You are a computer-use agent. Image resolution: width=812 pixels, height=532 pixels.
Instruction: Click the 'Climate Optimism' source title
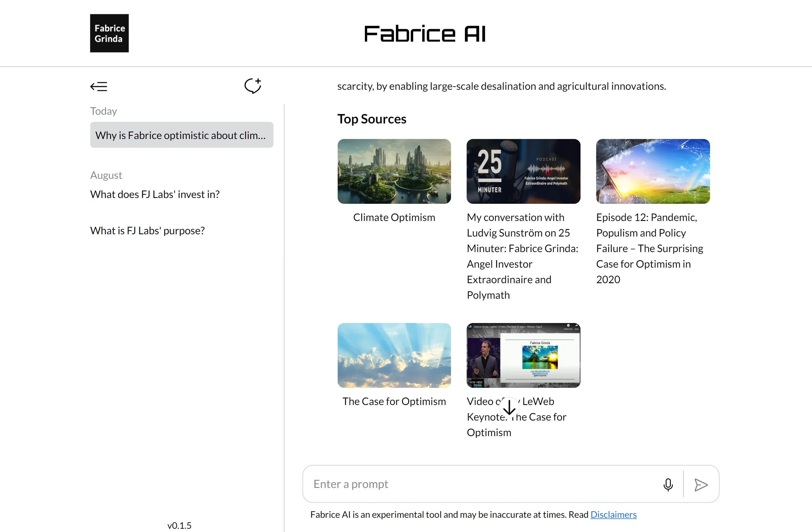pyautogui.click(x=394, y=217)
